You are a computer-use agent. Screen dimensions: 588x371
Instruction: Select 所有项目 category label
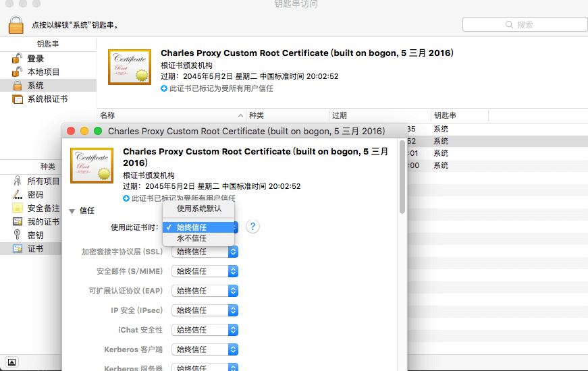[x=43, y=181]
